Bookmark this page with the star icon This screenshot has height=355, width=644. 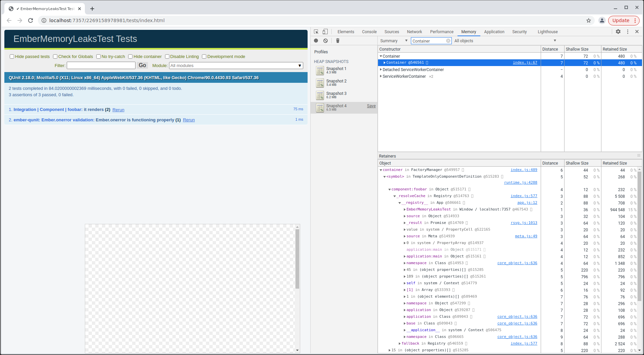click(589, 20)
